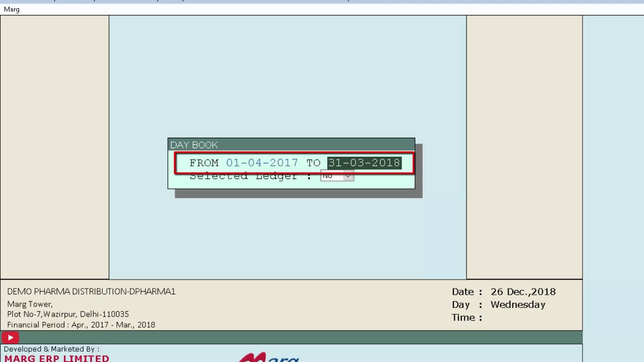Click the Developed & Marketed By text

pos(51,349)
